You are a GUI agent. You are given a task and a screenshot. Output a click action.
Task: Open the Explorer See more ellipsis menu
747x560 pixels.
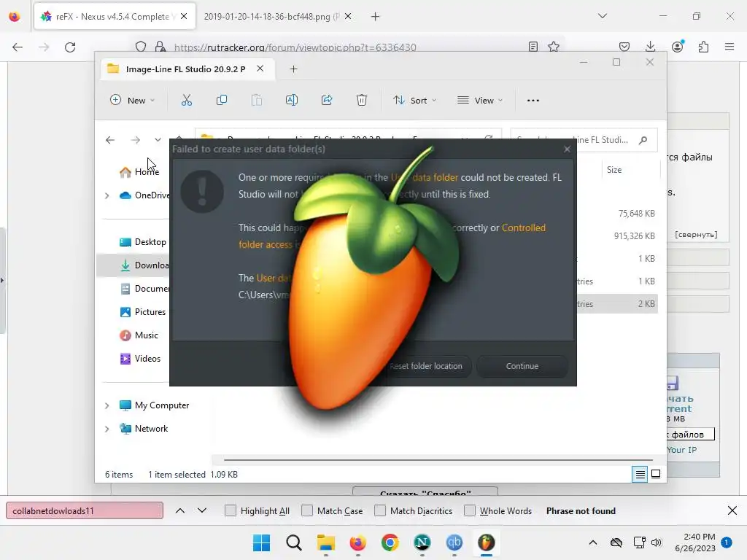tap(533, 101)
